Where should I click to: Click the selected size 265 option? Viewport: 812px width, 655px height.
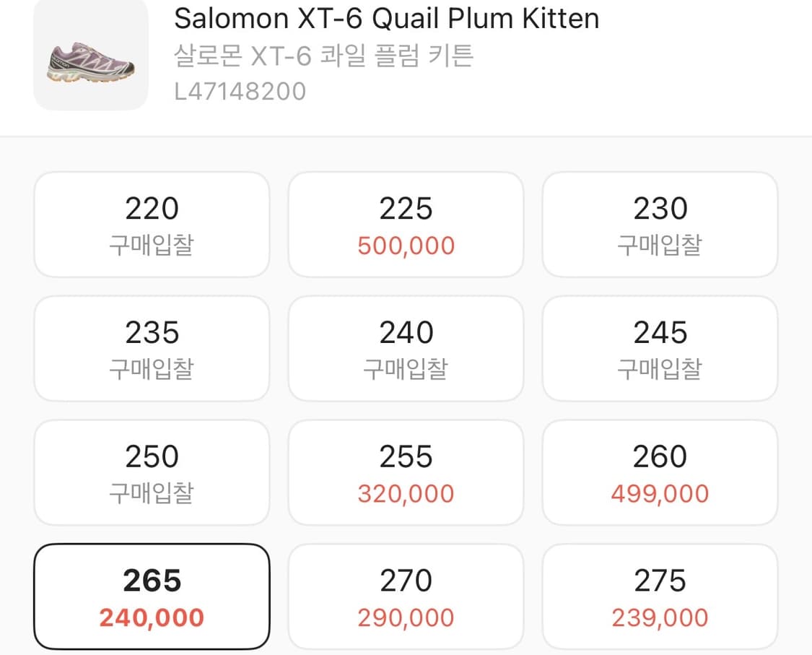pyautogui.click(x=152, y=597)
